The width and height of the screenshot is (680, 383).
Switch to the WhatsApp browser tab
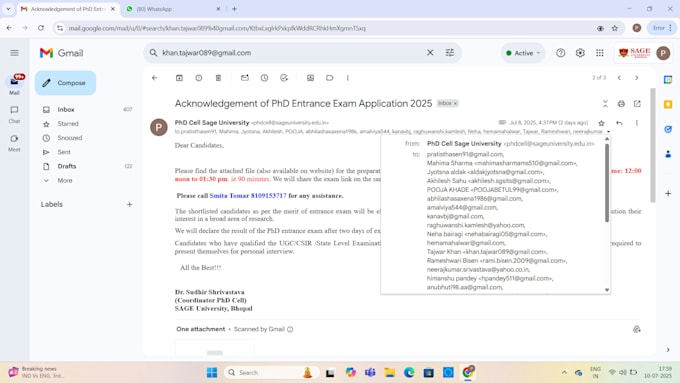pyautogui.click(x=173, y=9)
